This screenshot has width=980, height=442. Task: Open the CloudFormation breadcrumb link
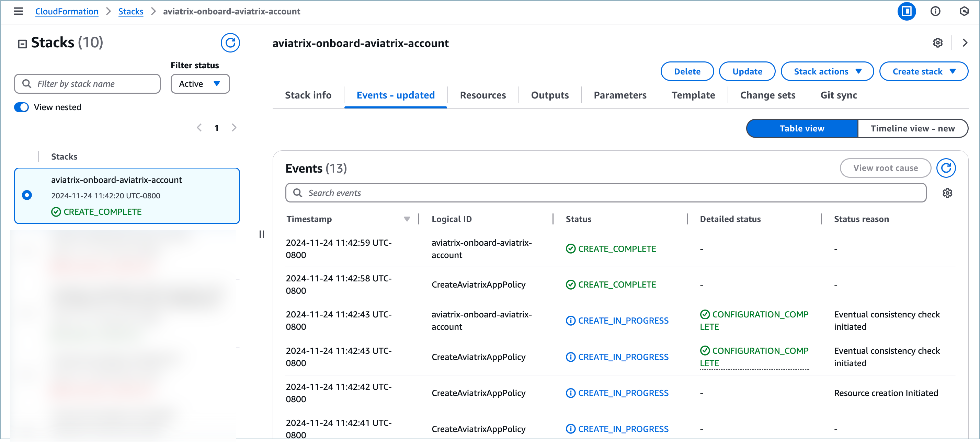67,11
